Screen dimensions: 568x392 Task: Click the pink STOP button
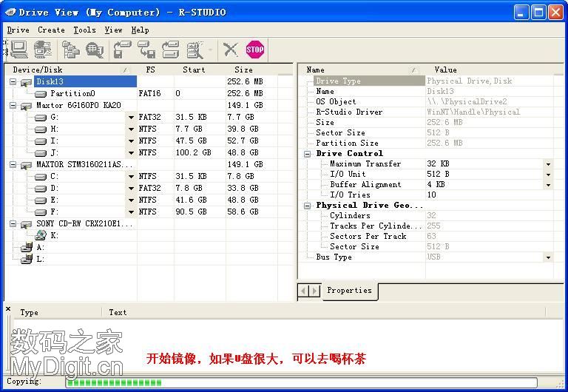254,50
